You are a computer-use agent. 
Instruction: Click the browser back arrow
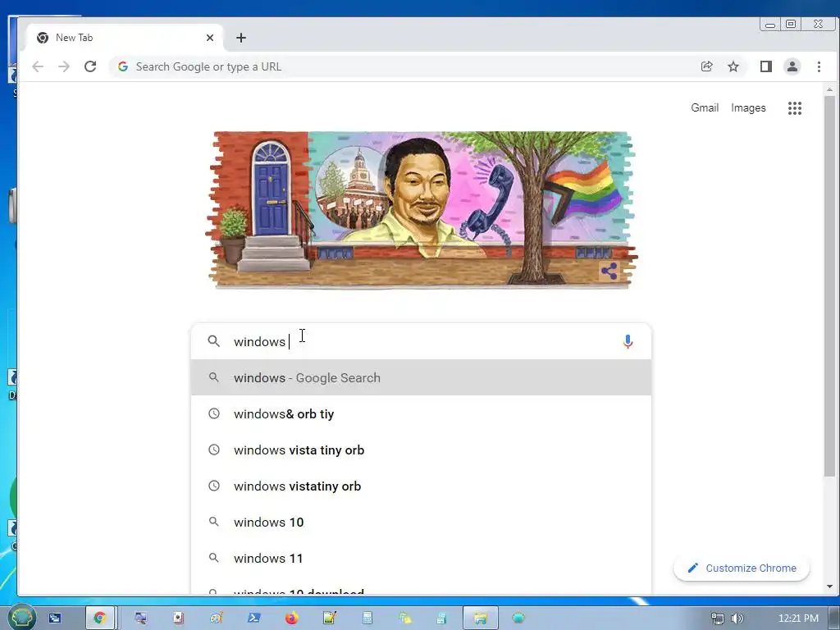(38, 66)
